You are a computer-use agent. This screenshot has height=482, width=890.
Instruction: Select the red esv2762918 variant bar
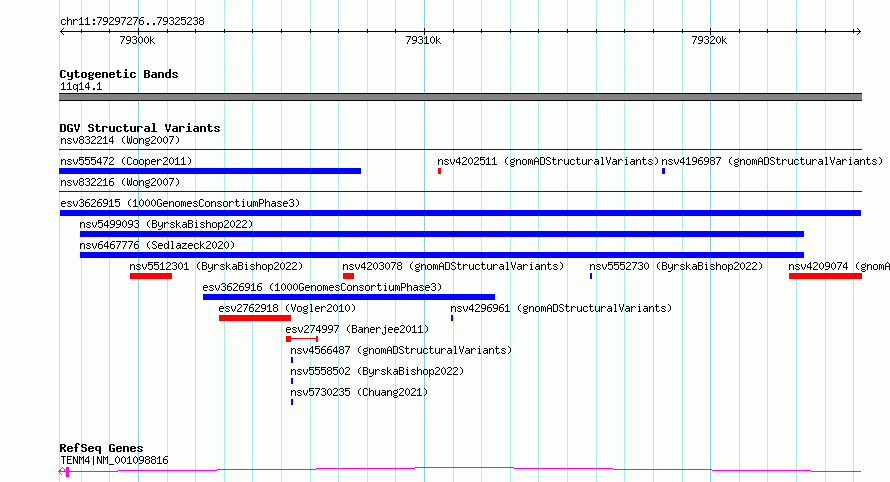[x=255, y=318]
